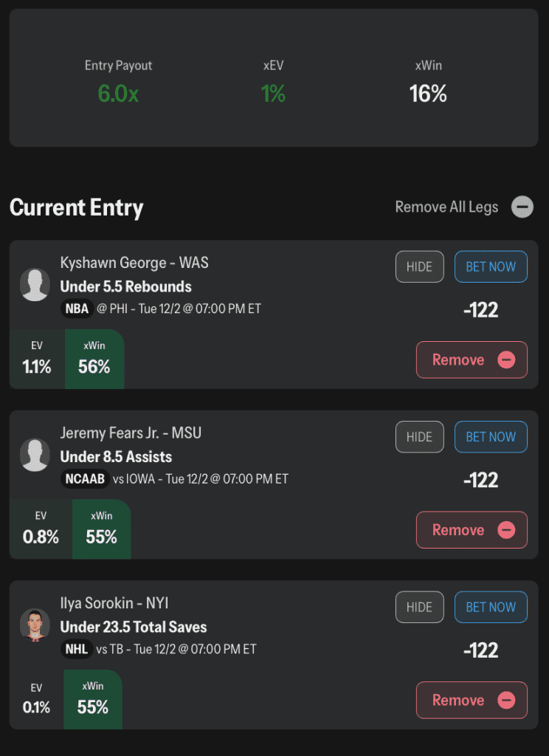The width and height of the screenshot is (549, 756).
Task: Click the Remove All Legs minus icon
Action: pos(522,207)
